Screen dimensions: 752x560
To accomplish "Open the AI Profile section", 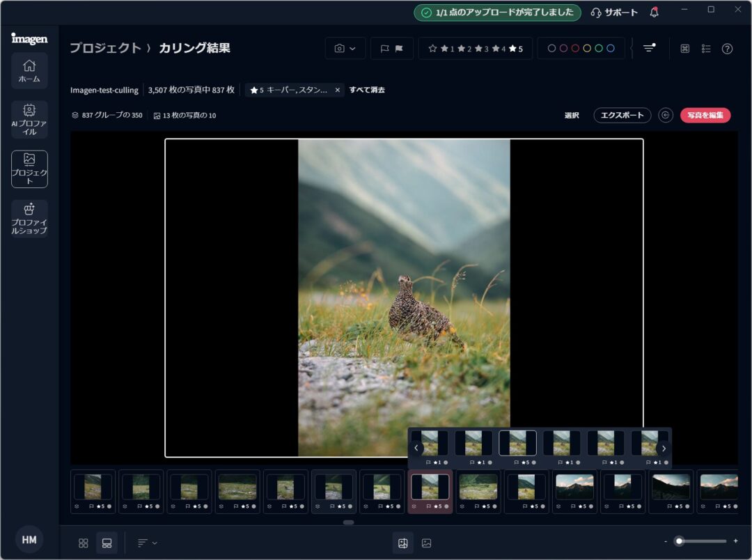I will (29, 119).
